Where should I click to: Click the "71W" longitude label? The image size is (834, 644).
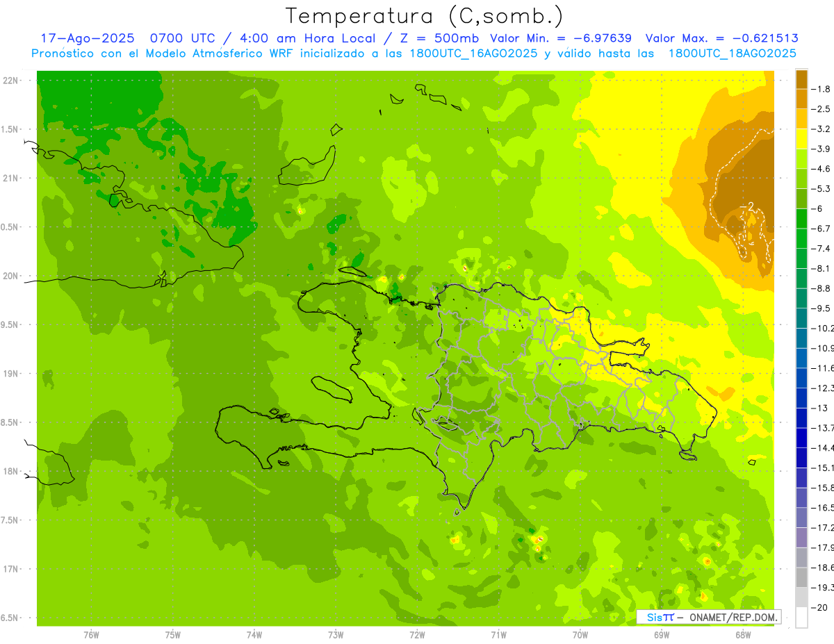pos(498,634)
